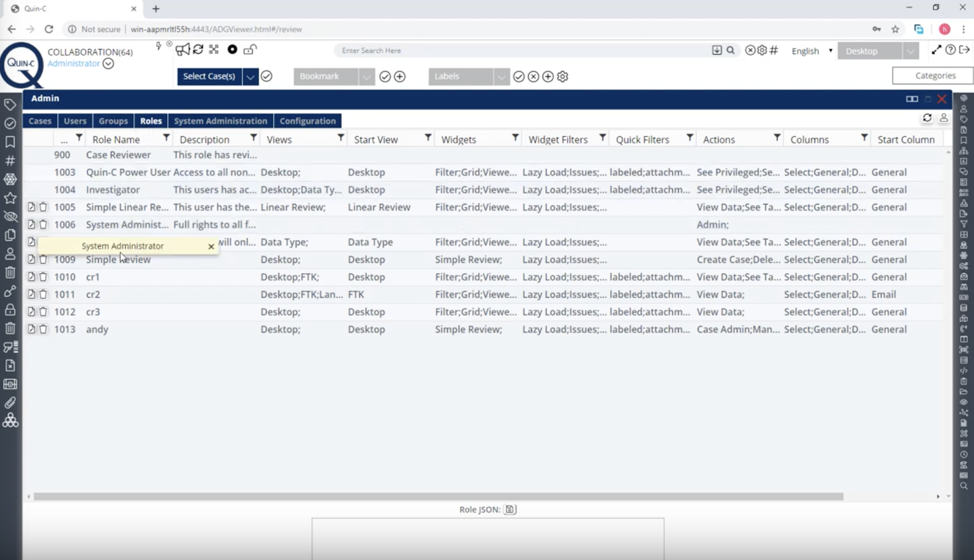Click the plus icon next to Bookmark dropdown

tap(400, 77)
